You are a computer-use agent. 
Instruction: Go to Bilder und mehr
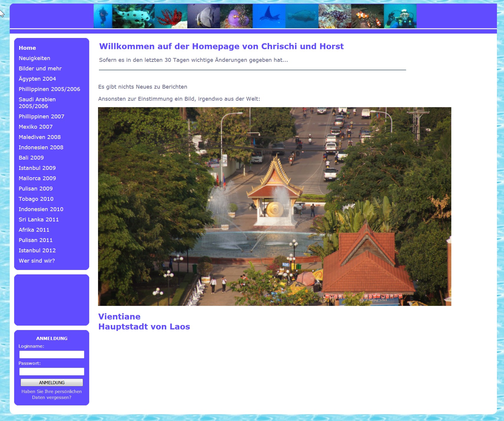(x=40, y=69)
